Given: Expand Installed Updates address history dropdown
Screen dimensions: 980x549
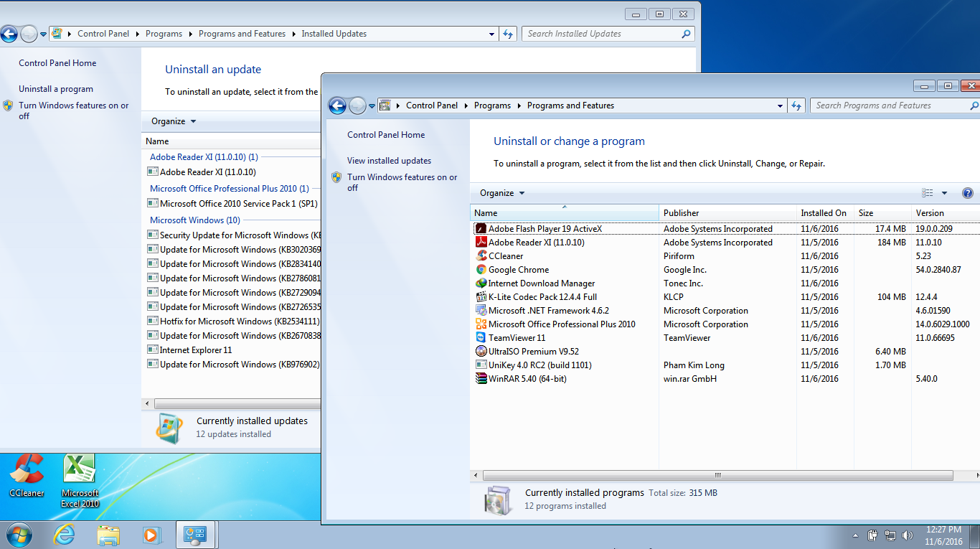Looking at the screenshot, I should click(x=492, y=34).
